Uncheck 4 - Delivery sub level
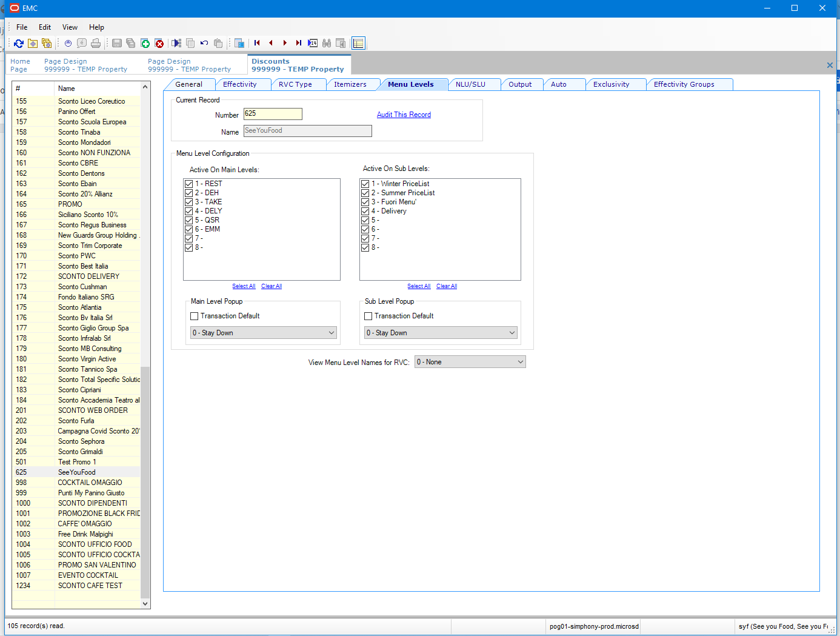840x636 pixels. [x=365, y=211]
